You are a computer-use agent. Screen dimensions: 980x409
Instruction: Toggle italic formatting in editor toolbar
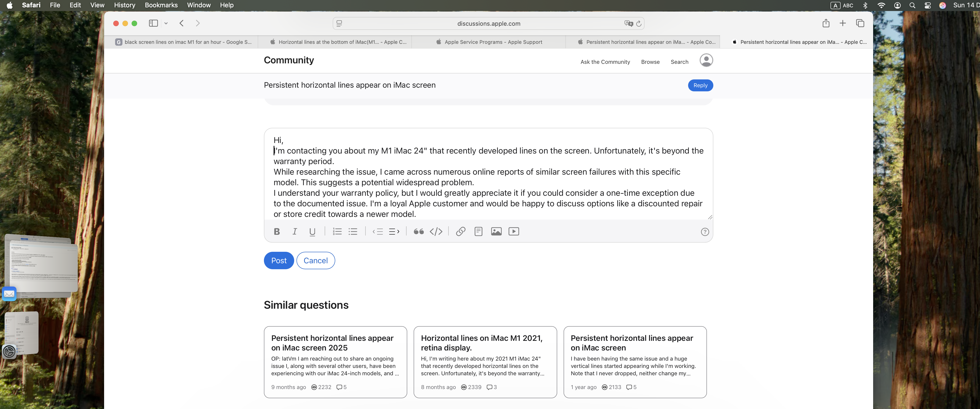coord(294,232)
